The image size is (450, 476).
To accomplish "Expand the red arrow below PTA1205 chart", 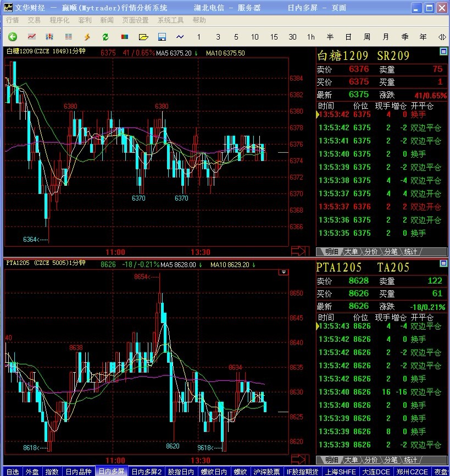I will point(298,460).
